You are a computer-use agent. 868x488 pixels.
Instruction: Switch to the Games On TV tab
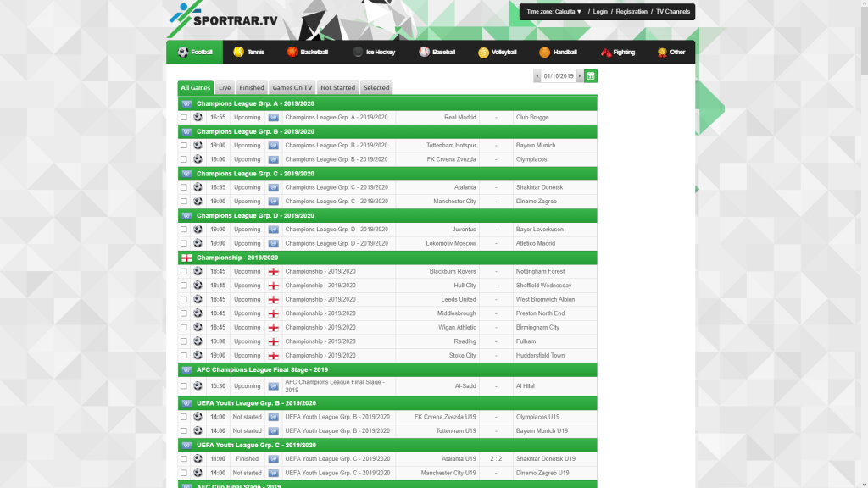pyautogui.click(x=292, y=87)
